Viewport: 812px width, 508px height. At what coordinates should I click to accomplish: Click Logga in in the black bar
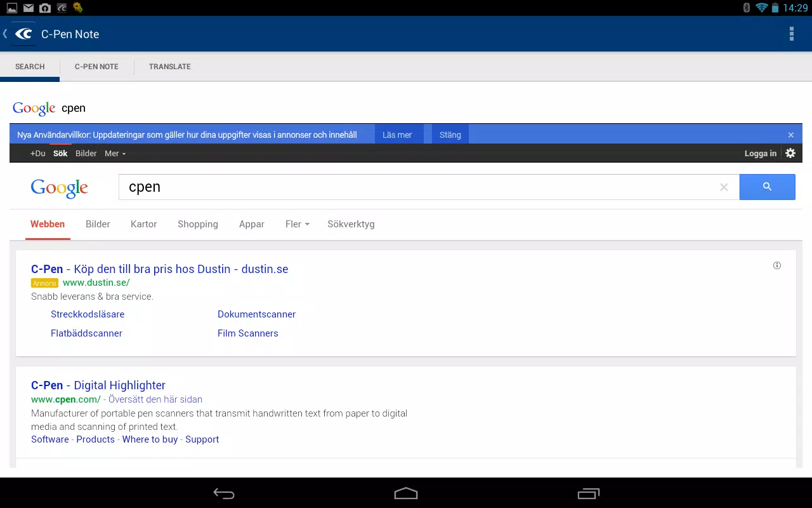pyautogui.click(x=761, y=154)
